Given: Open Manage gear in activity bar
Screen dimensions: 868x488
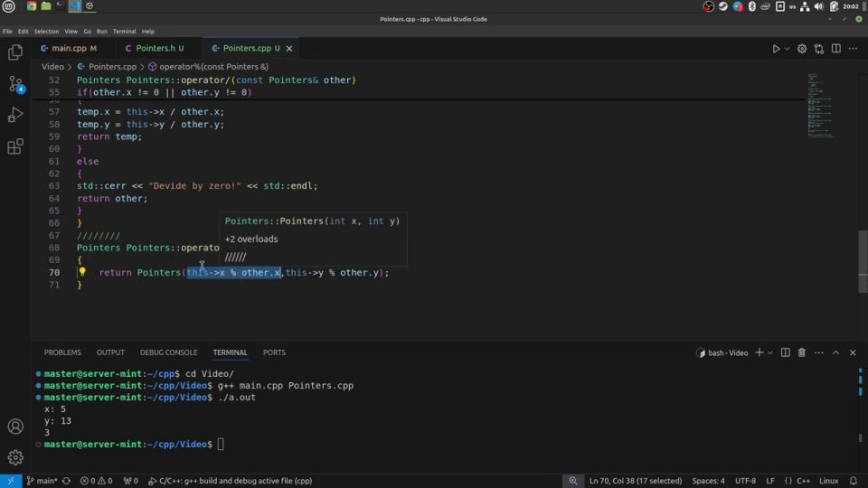Looking at the screenshot, I should (15, 457).
